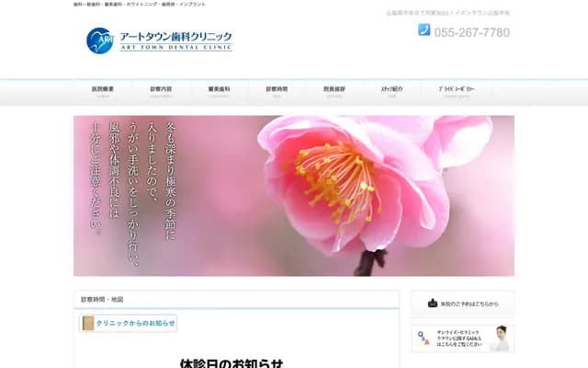Click the staff photo in Q&A banner
Screen dimensions: 588x368
point(500,338)
